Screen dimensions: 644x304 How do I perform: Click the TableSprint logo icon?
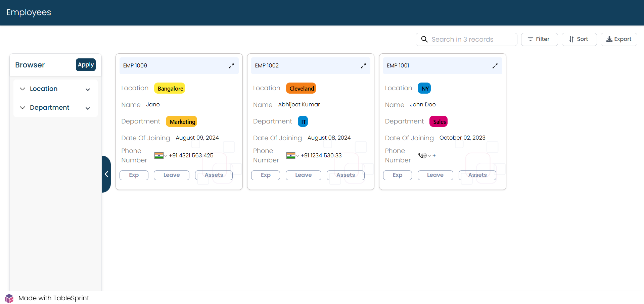click(9, 298)
